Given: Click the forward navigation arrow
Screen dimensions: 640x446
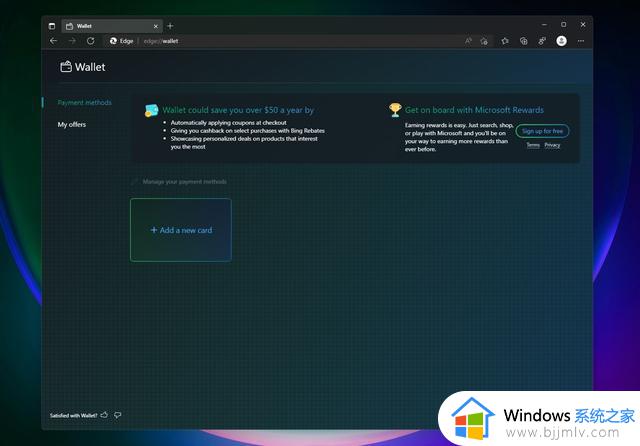Looking at the screenshot, I should point(72,41).
